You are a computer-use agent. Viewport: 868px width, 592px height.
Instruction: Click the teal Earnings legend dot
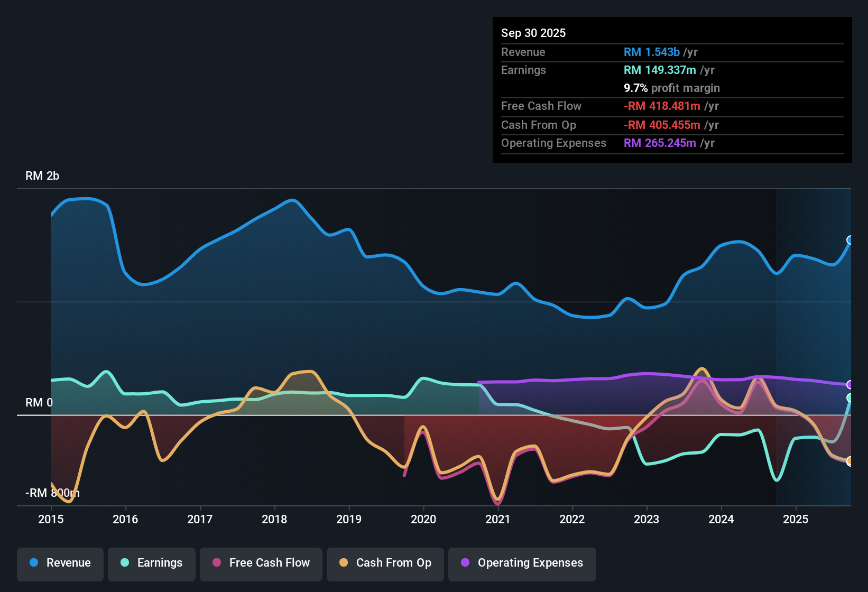pyautogui.click(x=125, y=563)
